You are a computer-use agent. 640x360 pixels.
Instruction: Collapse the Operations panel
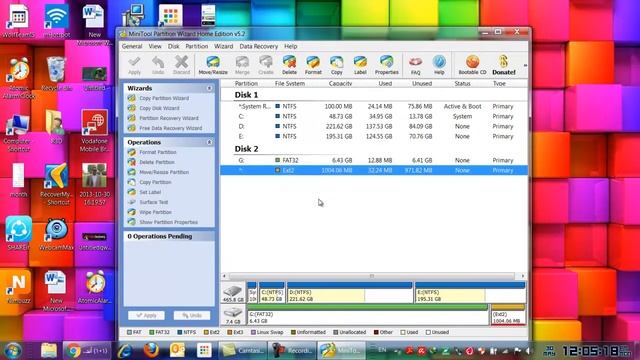[209, 142]
